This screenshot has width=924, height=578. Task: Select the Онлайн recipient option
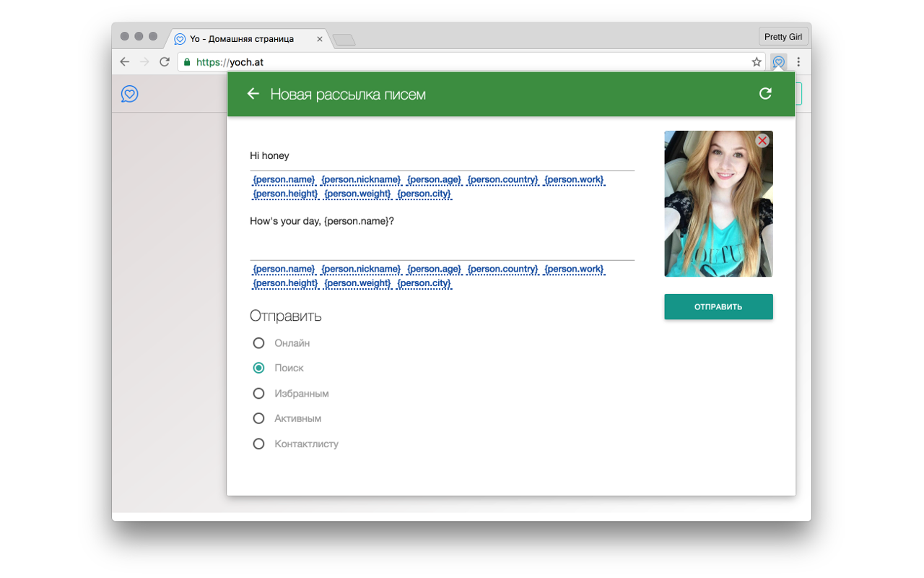coord(258,342)
